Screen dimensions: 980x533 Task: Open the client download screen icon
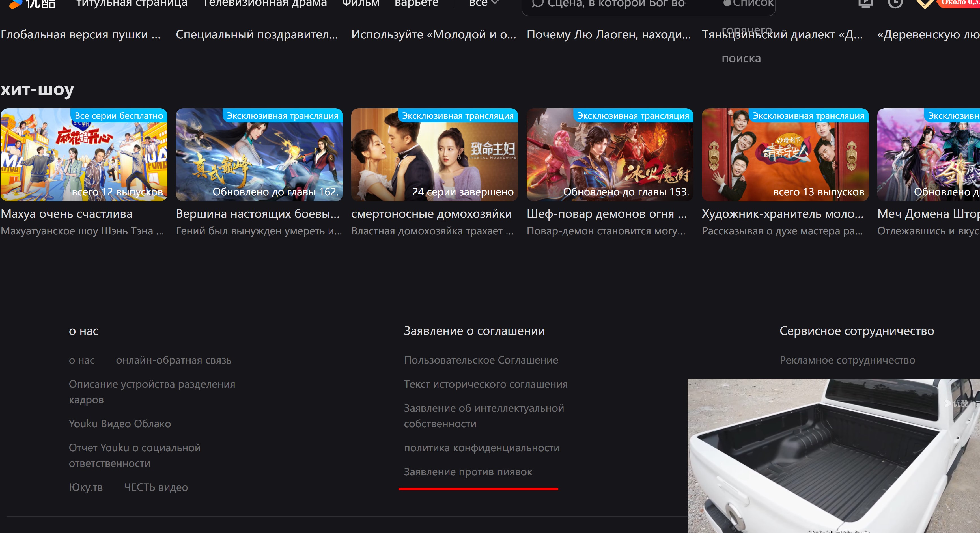[865, 4]
